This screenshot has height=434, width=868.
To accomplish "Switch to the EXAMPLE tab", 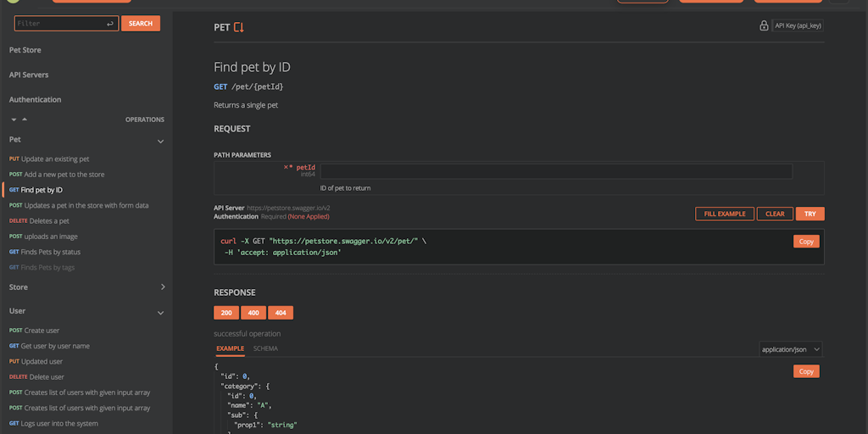I will (231, 348).
